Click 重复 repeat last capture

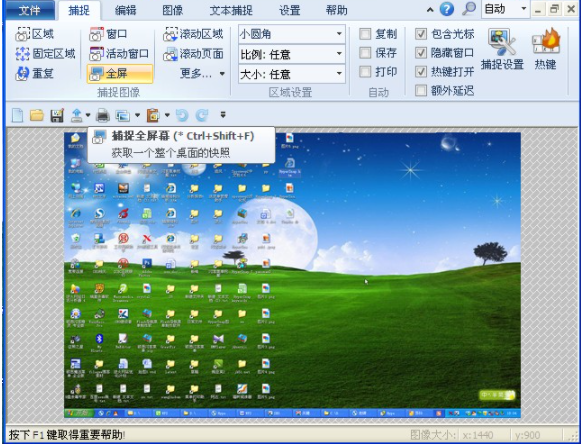point(34,73)
